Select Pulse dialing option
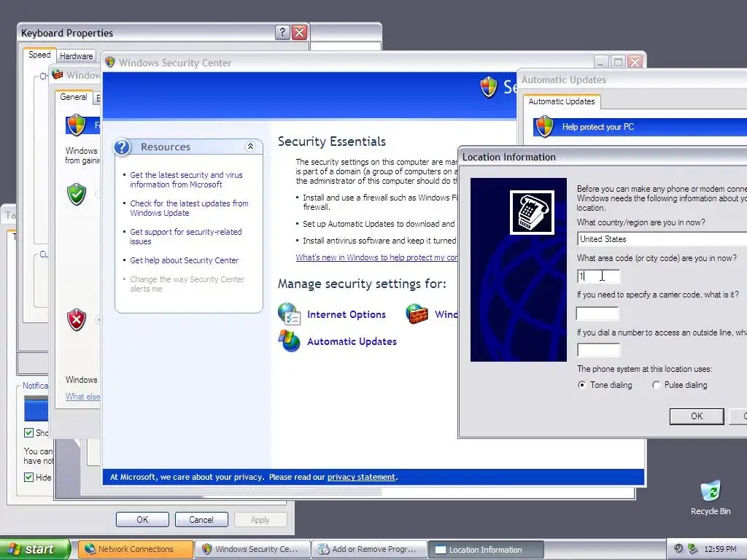The width and height of the screenshot is (747, 560). point(656,385)
